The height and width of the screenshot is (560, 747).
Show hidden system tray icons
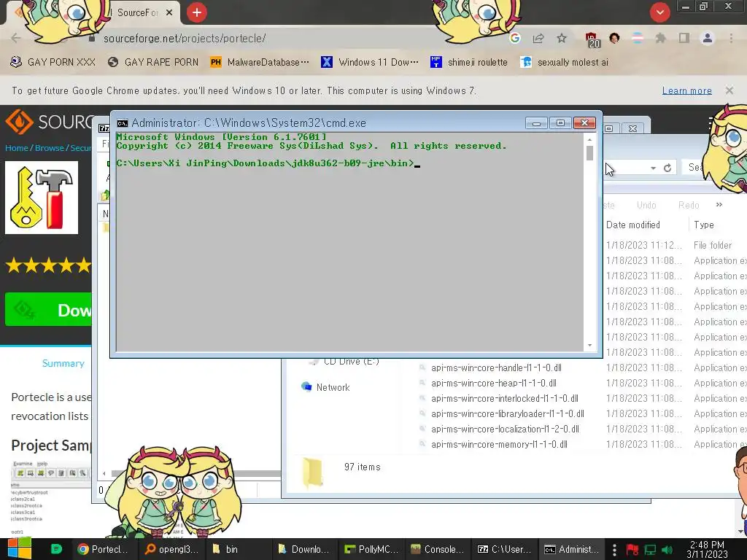pyautogui.click(x=614, y=549)
